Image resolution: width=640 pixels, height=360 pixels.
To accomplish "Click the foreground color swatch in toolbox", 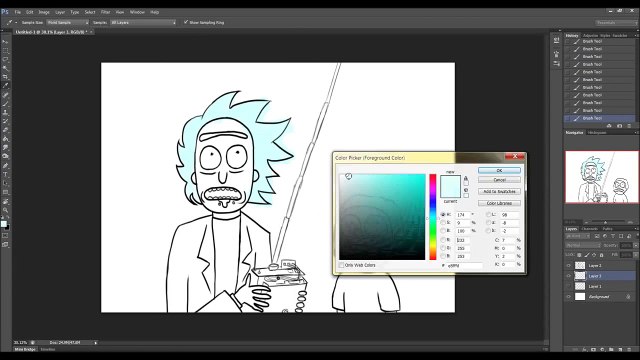I will coord(4,224).
